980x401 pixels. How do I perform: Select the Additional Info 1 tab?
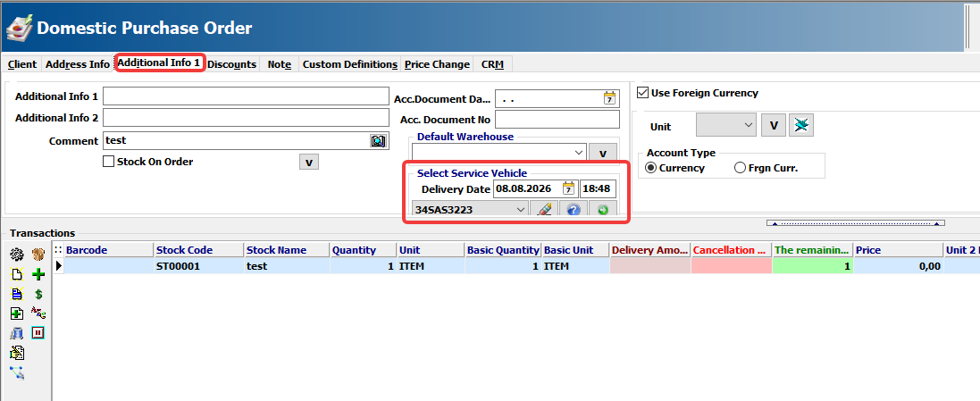tap(159, 63)
